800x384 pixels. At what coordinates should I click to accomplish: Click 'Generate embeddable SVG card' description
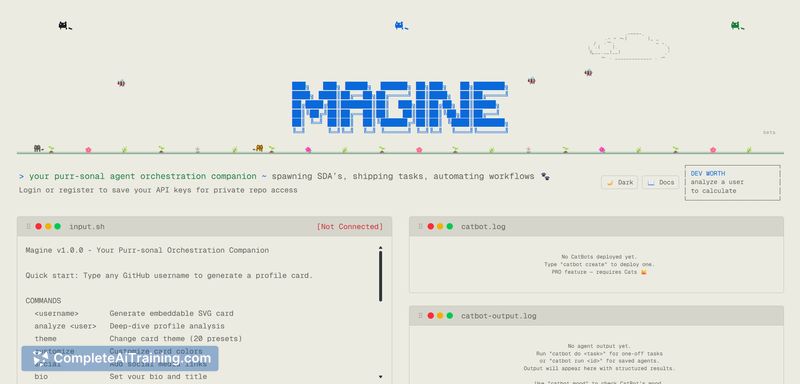click(171, 313)
